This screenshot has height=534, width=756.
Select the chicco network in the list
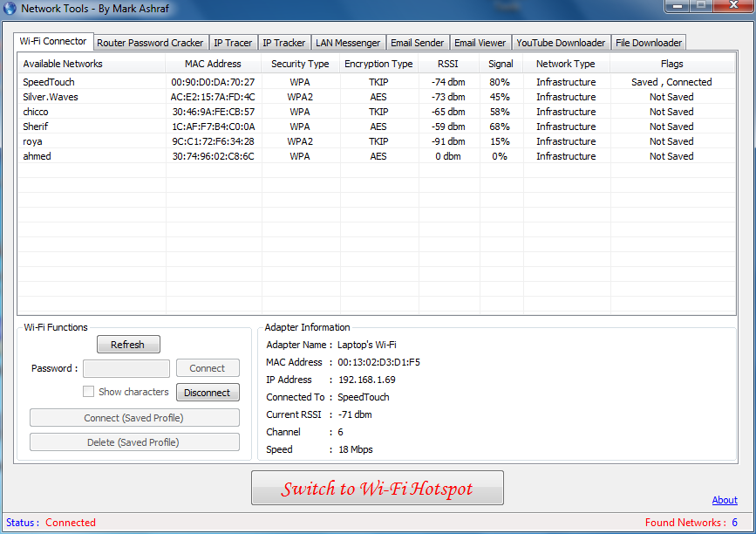point(36,112)
